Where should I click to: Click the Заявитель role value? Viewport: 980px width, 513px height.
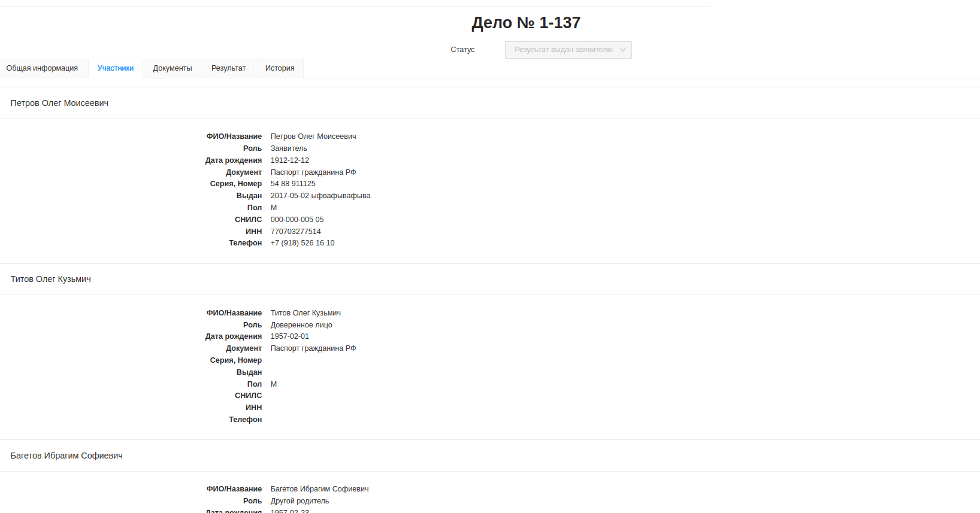[x=289, y=148]
